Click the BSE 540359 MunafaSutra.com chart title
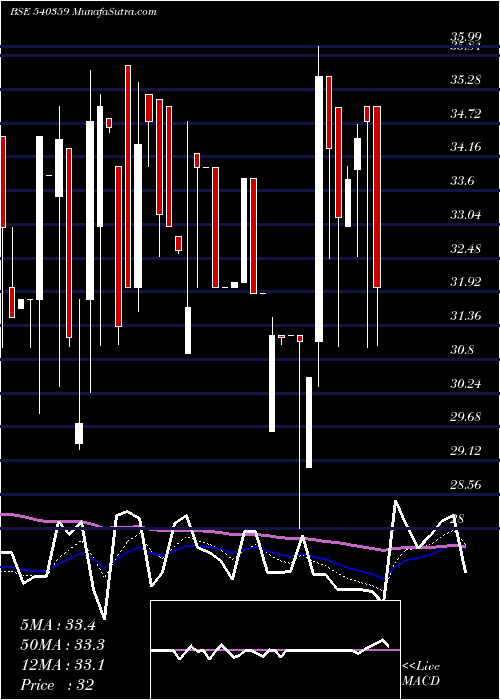Viewport: 500px width, 700px height. pos(83,12)
